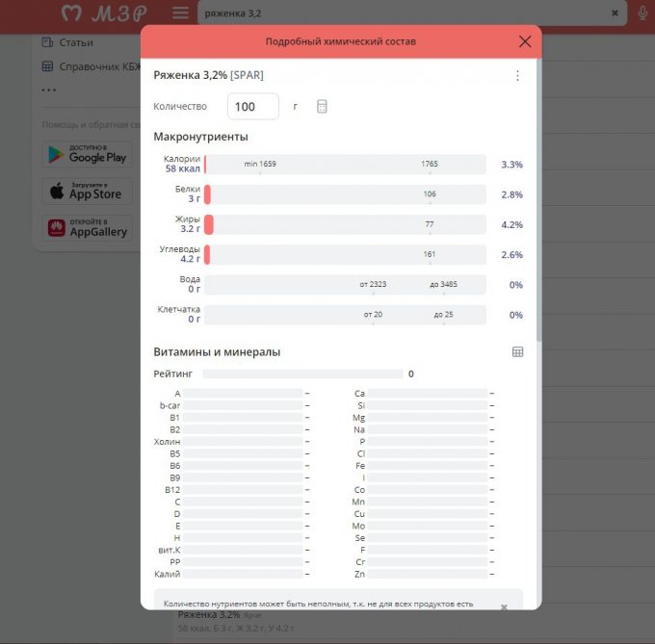Edit the quantity input showing 100
655x644 pixels.
[x=252, y=107]
